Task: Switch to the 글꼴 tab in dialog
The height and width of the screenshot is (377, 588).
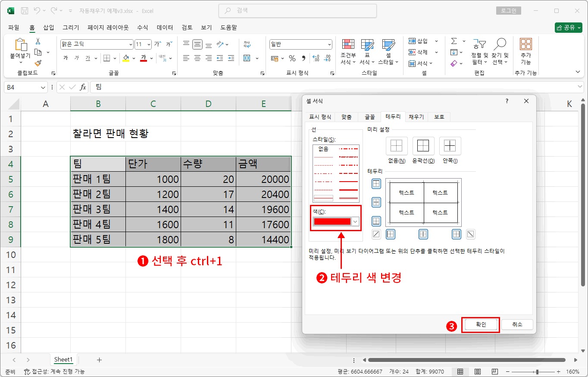Action: click(370, 116)
